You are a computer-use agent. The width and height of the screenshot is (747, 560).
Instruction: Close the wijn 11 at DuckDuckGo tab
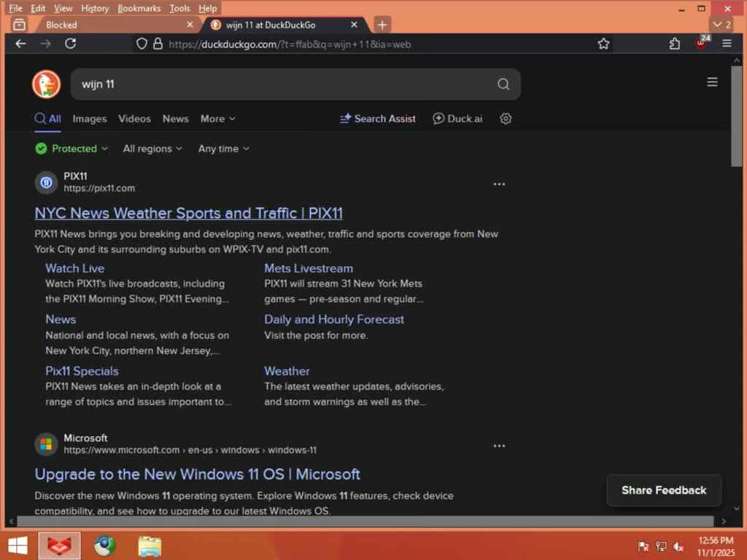[354, 25]
